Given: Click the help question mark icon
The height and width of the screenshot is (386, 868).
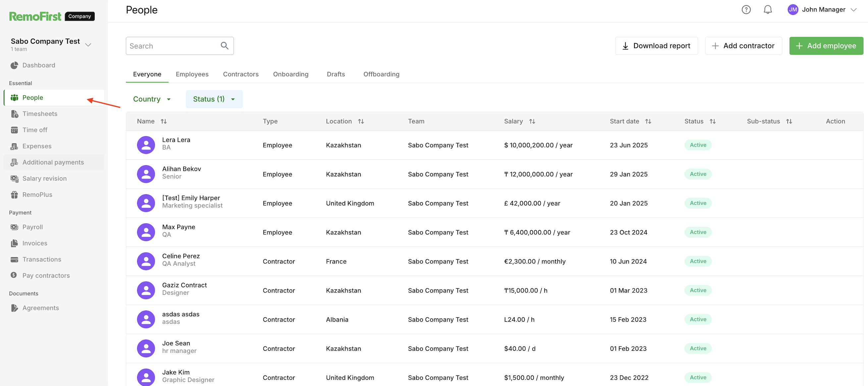Looking at the screenshot, I should 746,10.
